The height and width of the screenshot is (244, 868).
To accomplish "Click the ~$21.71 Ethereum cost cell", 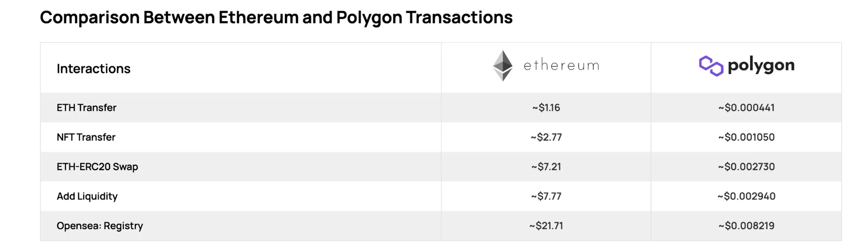I will 546,226.
